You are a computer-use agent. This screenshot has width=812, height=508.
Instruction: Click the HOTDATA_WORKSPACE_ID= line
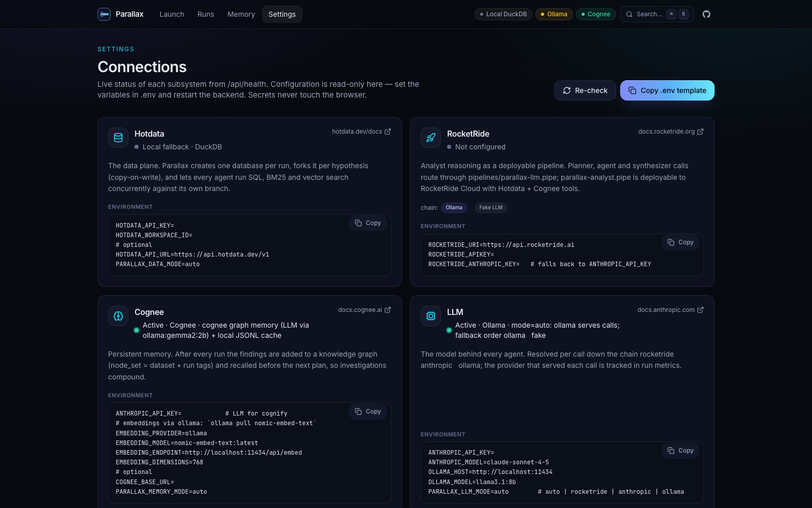154,235
